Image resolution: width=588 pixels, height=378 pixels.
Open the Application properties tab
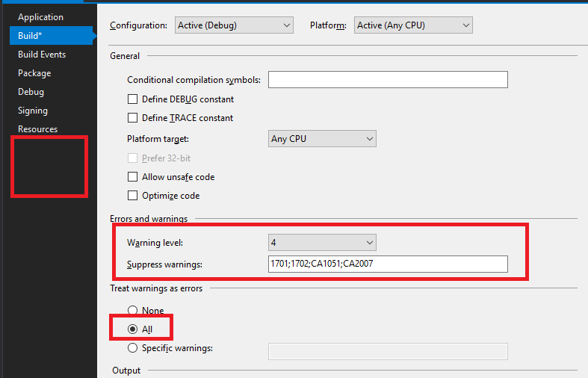[x=40, y=17]
